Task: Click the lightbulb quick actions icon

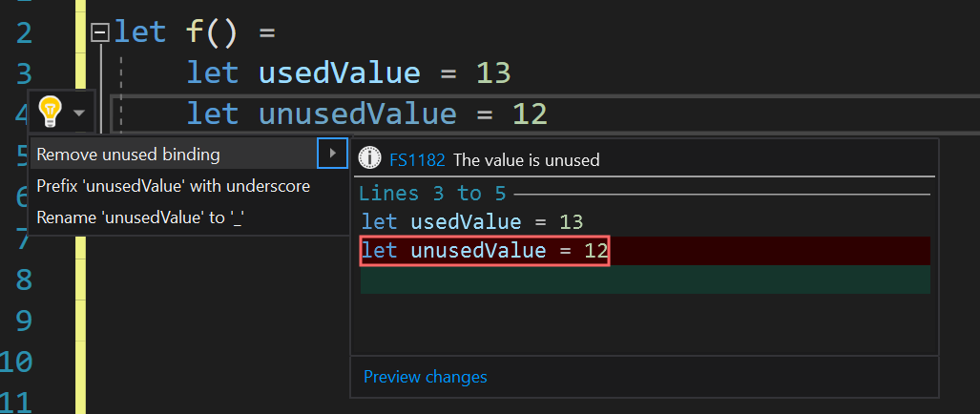Action: coord(49,113)
